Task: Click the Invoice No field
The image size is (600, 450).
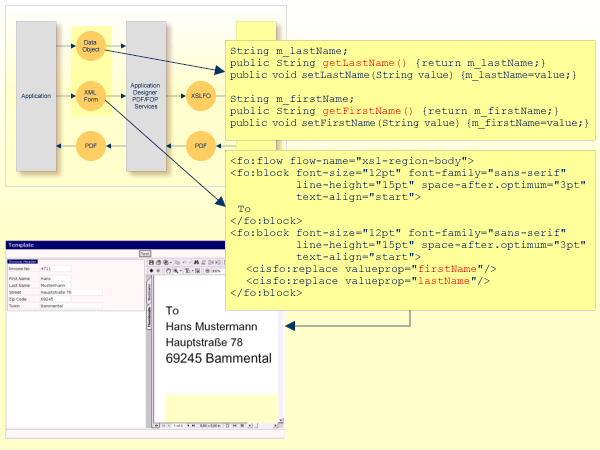Action: coord(55,268)
